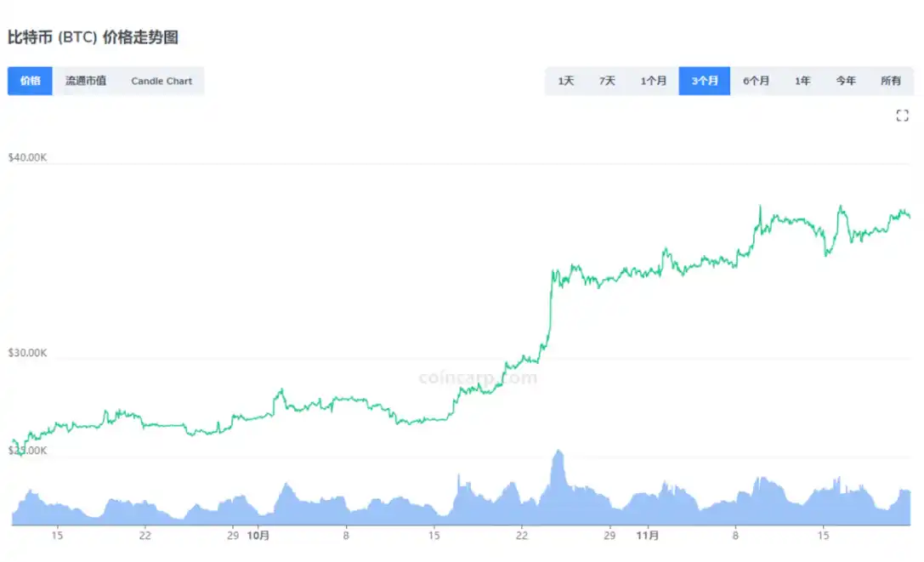
Task: Set time range to 1天
Action: (x=566, y=81)
